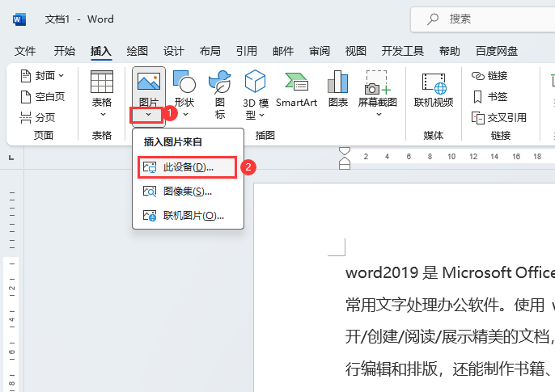Insert a SmartArt graphic
This screenshot has height=392, width=555.
[297, 82]
